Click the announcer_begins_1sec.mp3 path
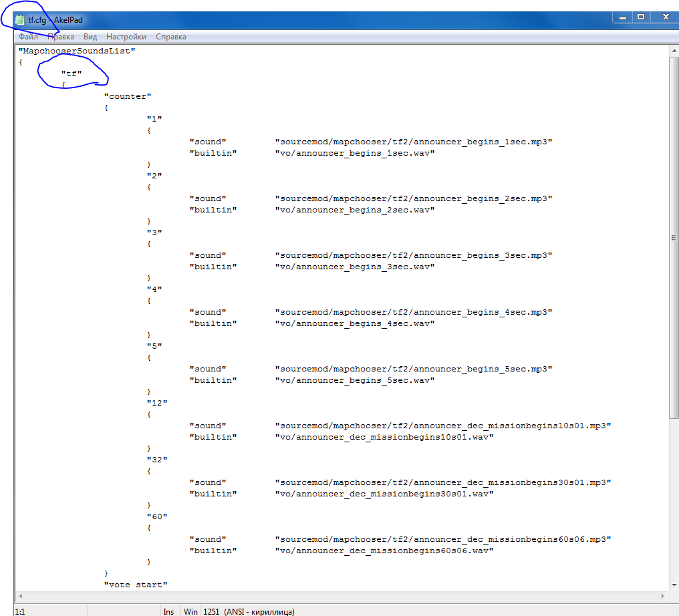Viewport: 679px width, 616px height. tap(414, 142)
